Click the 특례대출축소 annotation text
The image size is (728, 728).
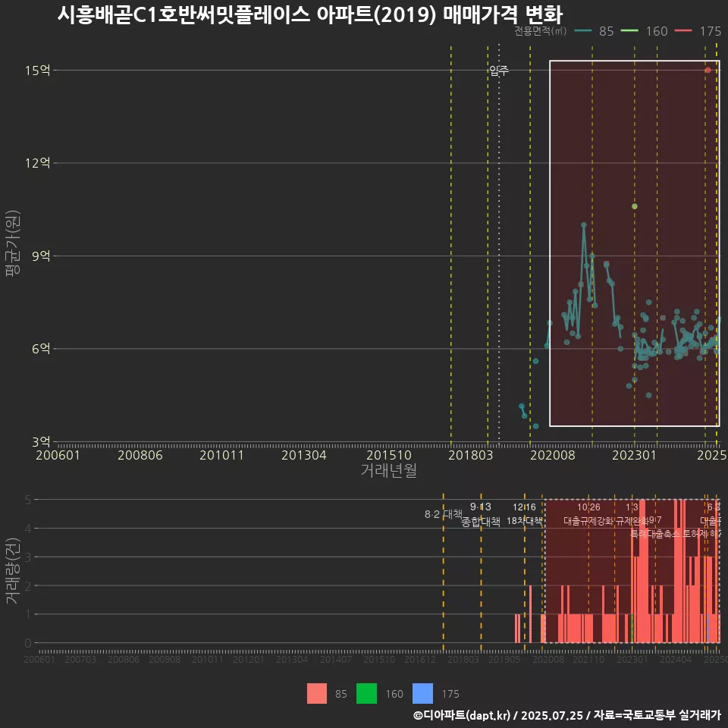pos(654,534)
